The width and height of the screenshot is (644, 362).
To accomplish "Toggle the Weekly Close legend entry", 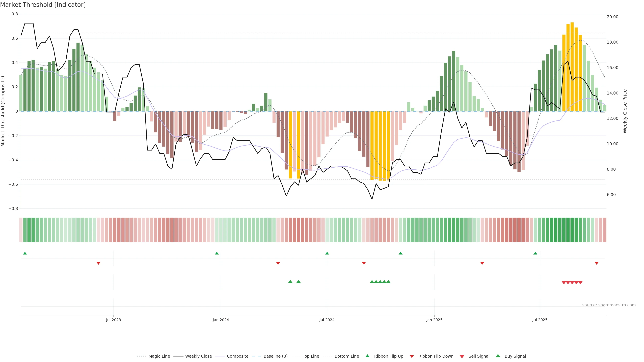I will coord(198,356).
